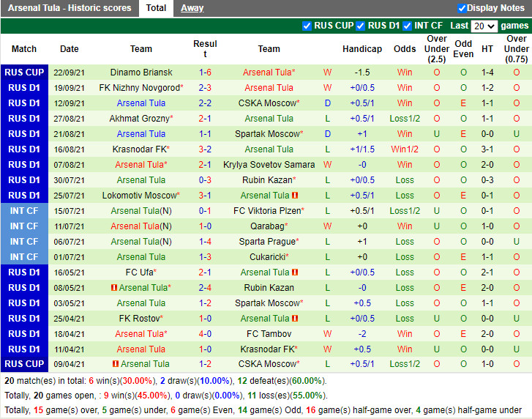Image resolution: width=532 pixels, height=419 pixels.
Task: Click the Odd Even column header
Action: click(x=463, y=49)
